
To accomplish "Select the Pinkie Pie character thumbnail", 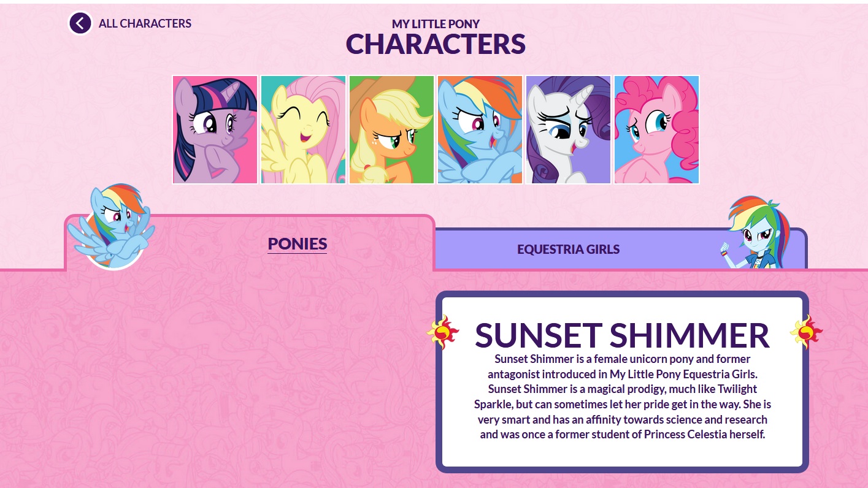I will [657, 129].
